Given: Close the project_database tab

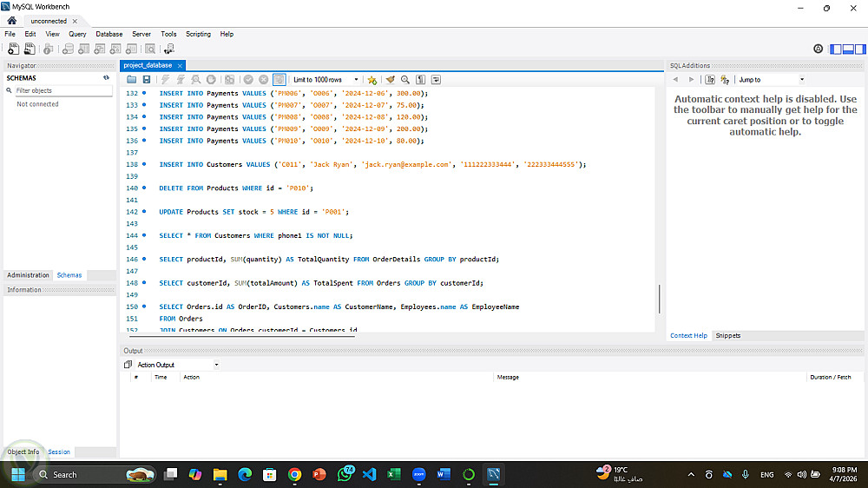Looking at the screenshot, I should 180,65.
